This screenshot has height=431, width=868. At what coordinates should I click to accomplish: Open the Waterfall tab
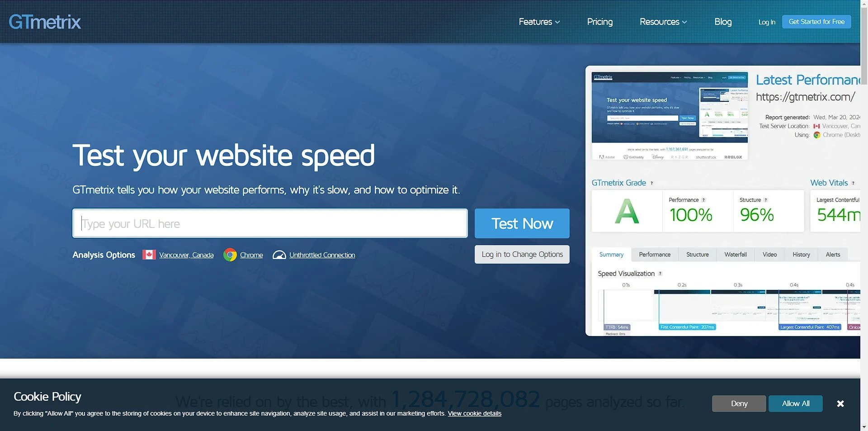pos(736,255)
